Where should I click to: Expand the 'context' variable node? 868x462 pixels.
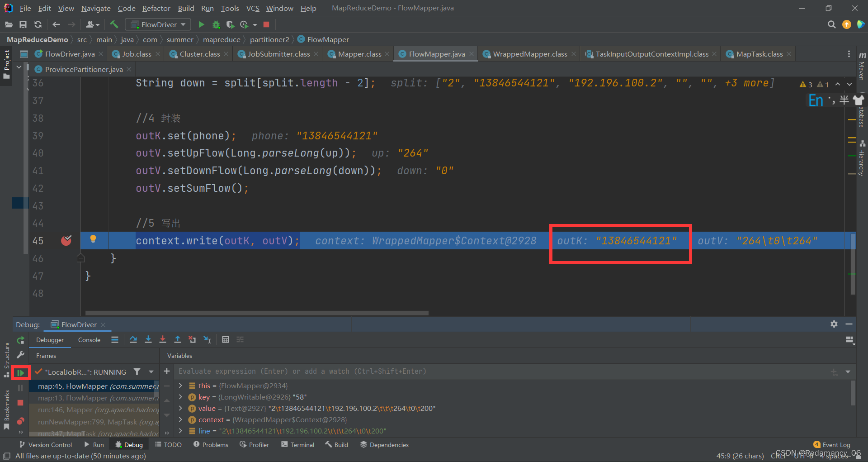click(x=181, y=419)
